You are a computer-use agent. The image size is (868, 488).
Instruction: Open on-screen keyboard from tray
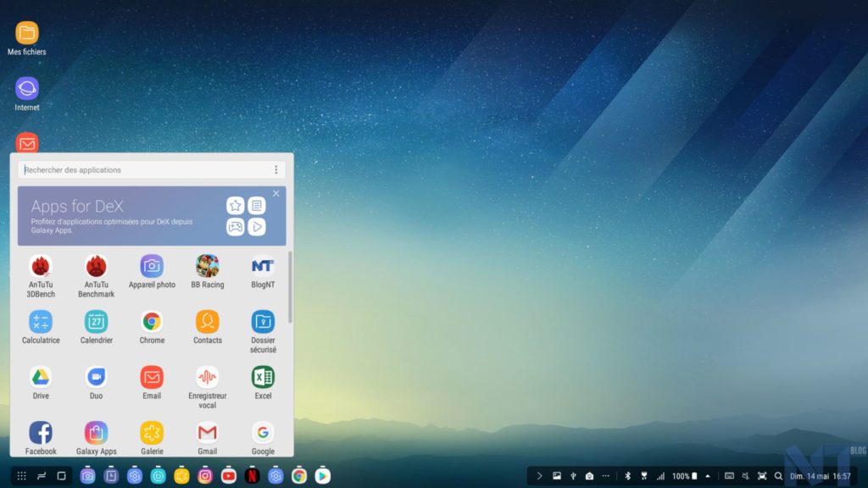click(730, 476)
